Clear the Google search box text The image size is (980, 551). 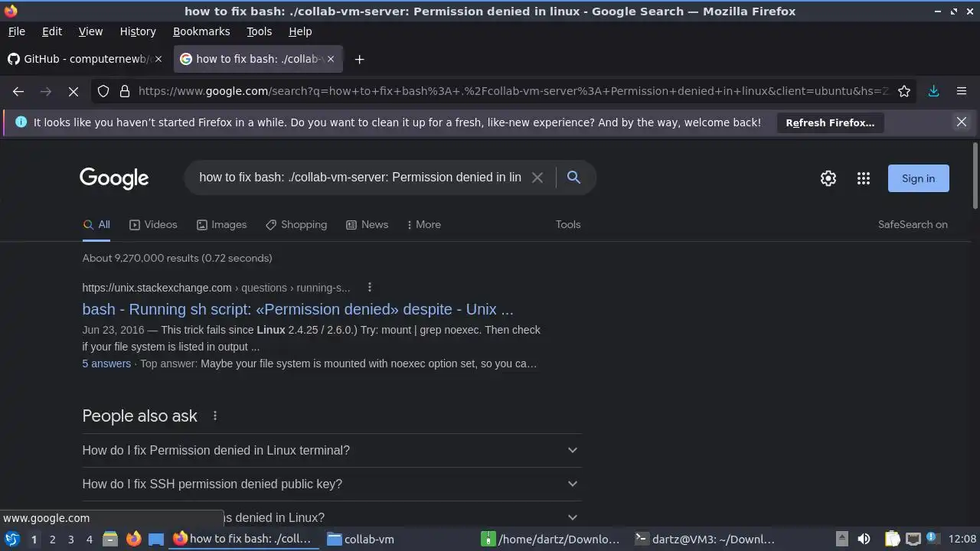coord(537,178)
